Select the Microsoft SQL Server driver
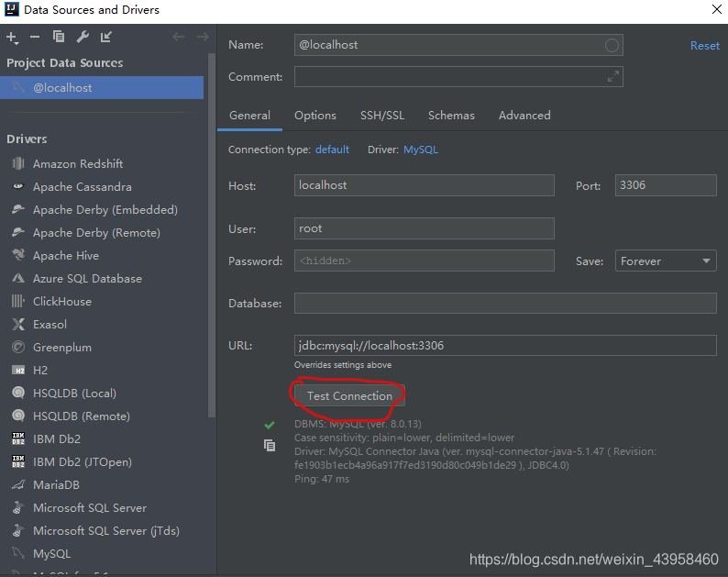Screen dimensions: 728x577 coord(102,508)
